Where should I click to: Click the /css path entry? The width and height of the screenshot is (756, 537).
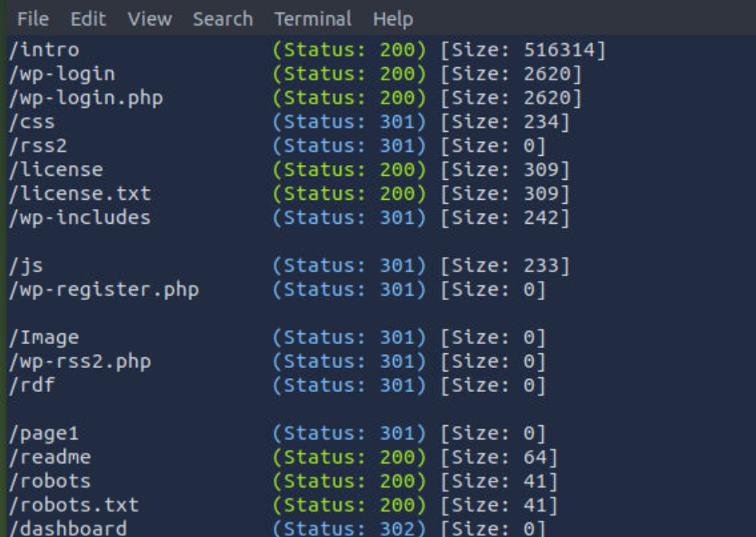(32, 123)
